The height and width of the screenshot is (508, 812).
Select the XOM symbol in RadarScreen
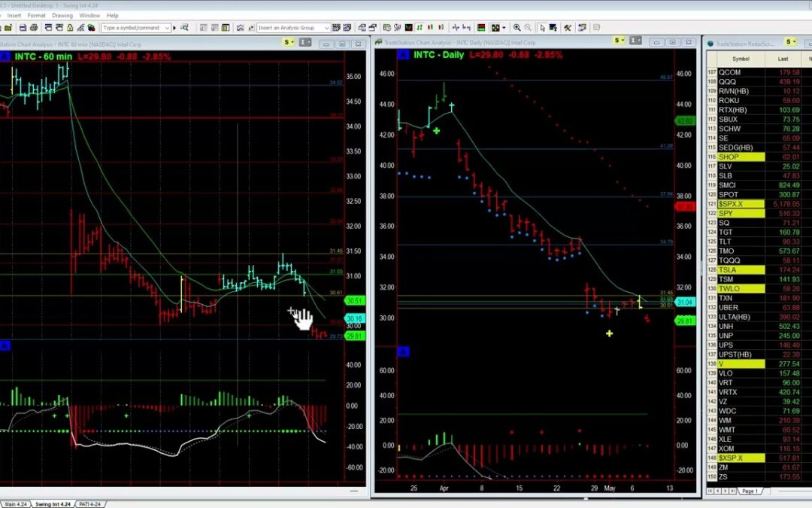(726, 449)
